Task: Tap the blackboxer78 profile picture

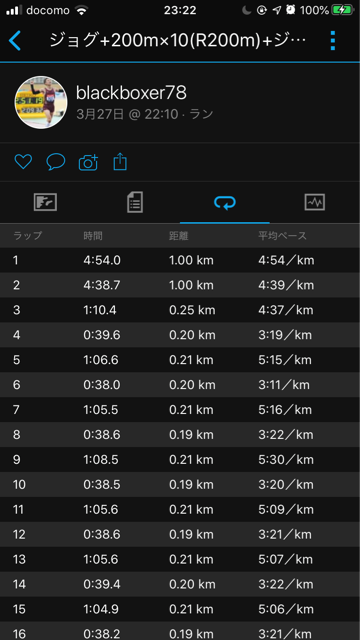Action: pos(41,102)
